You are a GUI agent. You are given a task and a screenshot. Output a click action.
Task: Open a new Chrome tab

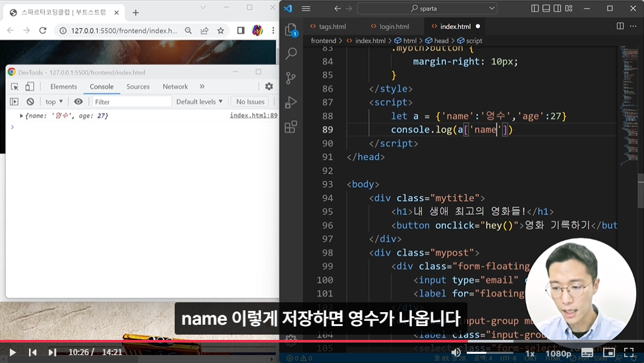click(x=136, y=13)
